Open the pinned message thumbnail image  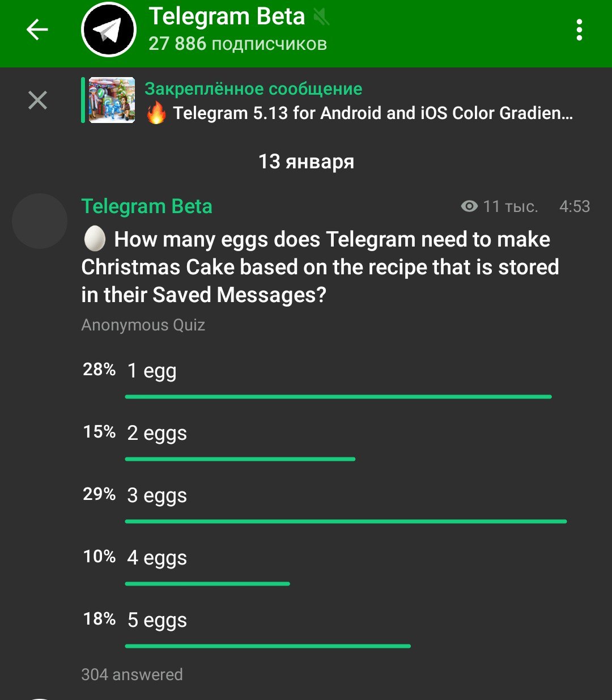[x=112, y=100]
